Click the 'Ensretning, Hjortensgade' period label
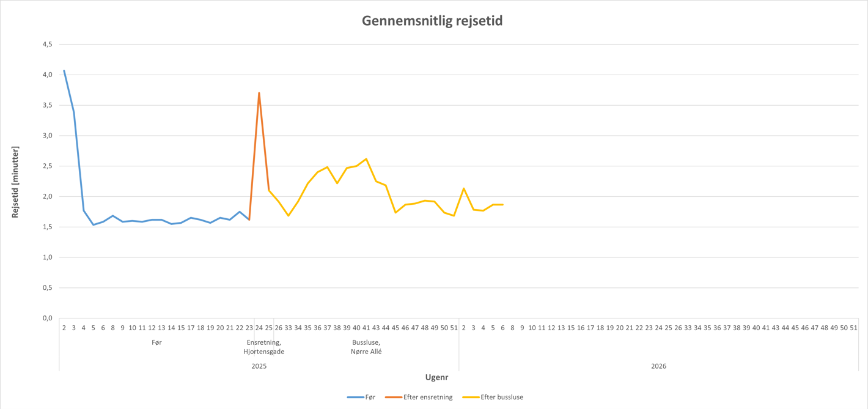The image size is (868, 409). coord(264,347)
